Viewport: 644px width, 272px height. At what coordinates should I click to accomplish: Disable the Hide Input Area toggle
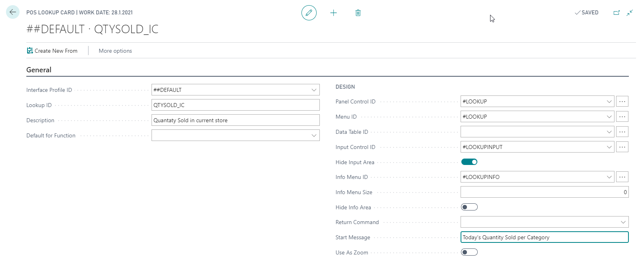coord(469,162)
